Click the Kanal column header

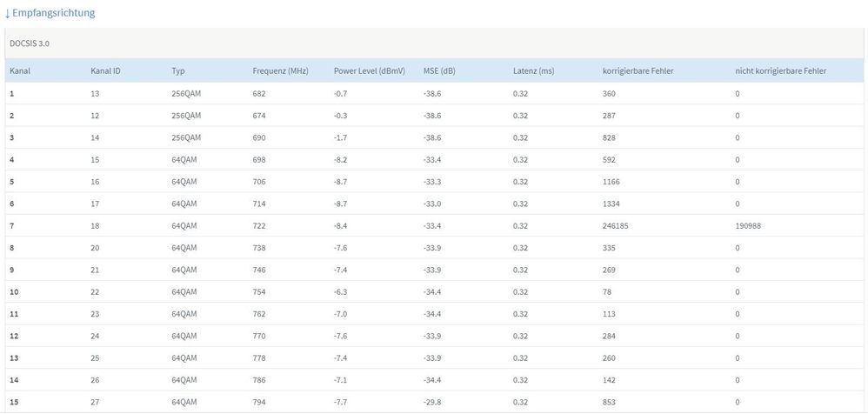(20, 70)
